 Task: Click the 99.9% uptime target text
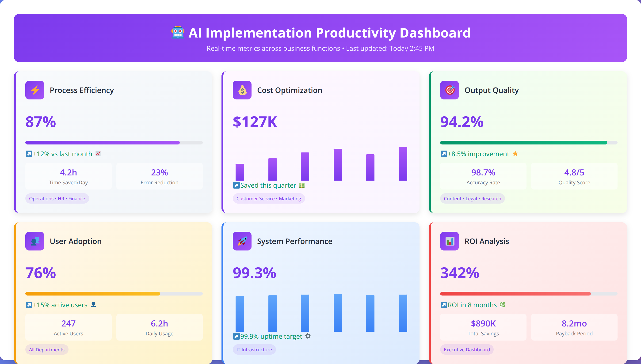[271, 336]
